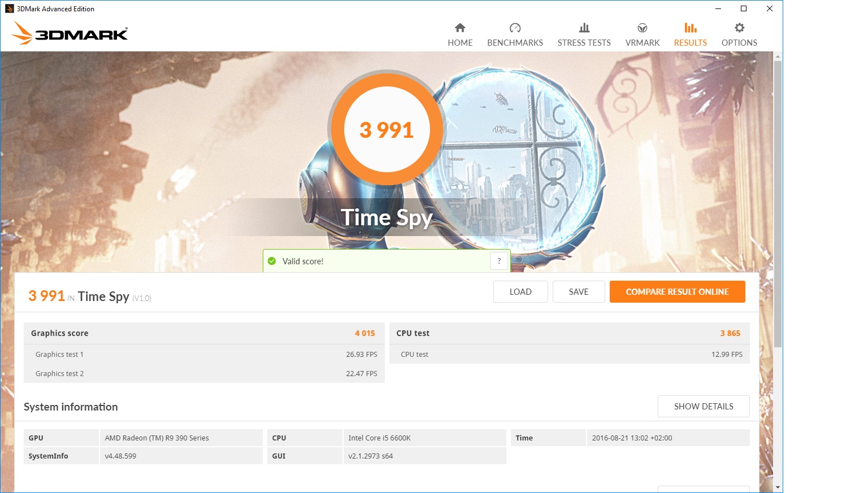868x493 pixels.
Task: Click Graphics test 2 row
Action: [204, 373]
